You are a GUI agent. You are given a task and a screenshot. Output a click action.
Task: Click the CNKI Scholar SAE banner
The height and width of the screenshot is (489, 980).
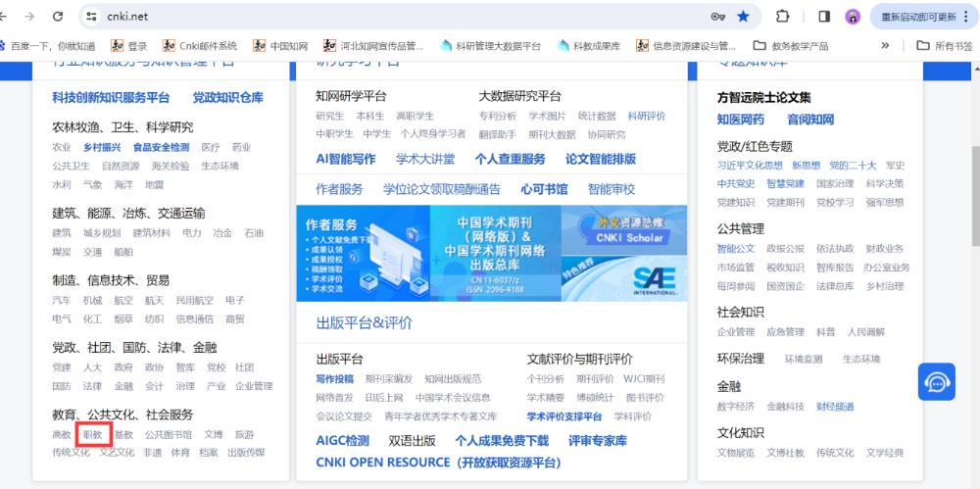pos(624,253)
